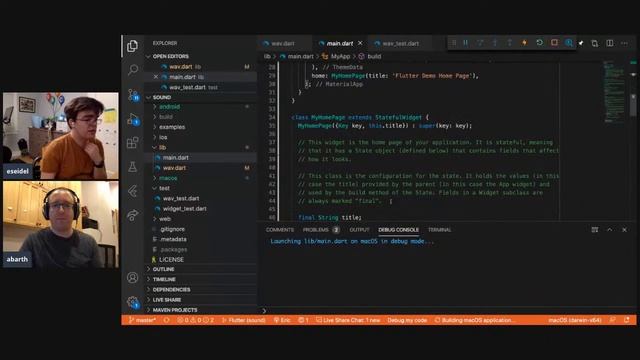Close the bottom panel
The width and height of the screenshot is (640, 360).
point(624,230)
